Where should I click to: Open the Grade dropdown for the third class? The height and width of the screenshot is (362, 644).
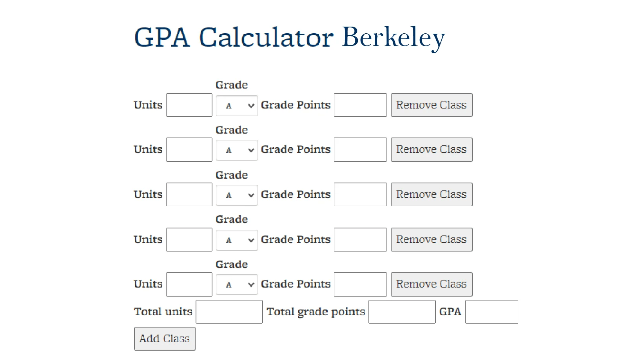point(236,194)
